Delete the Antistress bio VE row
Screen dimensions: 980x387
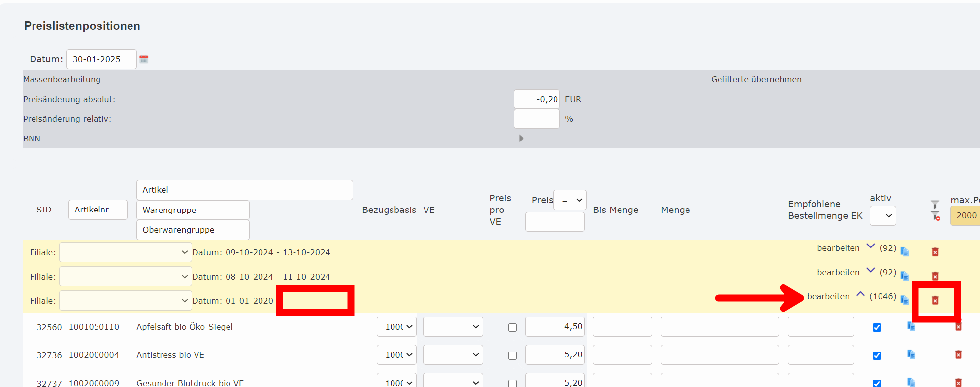(x=958, y=354)
